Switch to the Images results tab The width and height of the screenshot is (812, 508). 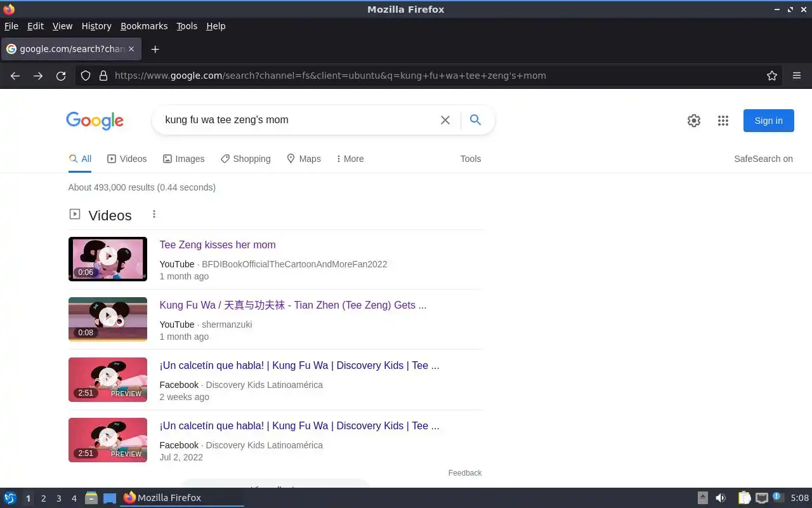tap(183, 159)
